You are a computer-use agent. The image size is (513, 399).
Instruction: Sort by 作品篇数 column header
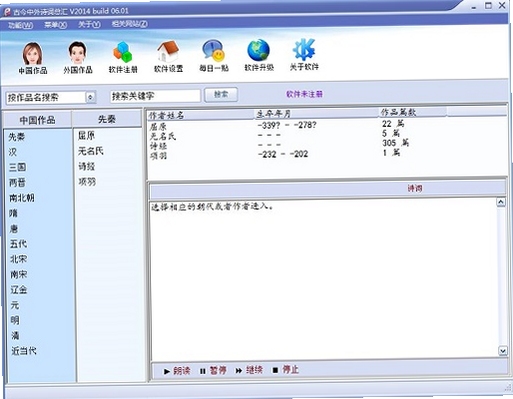[x=413, y=112]
